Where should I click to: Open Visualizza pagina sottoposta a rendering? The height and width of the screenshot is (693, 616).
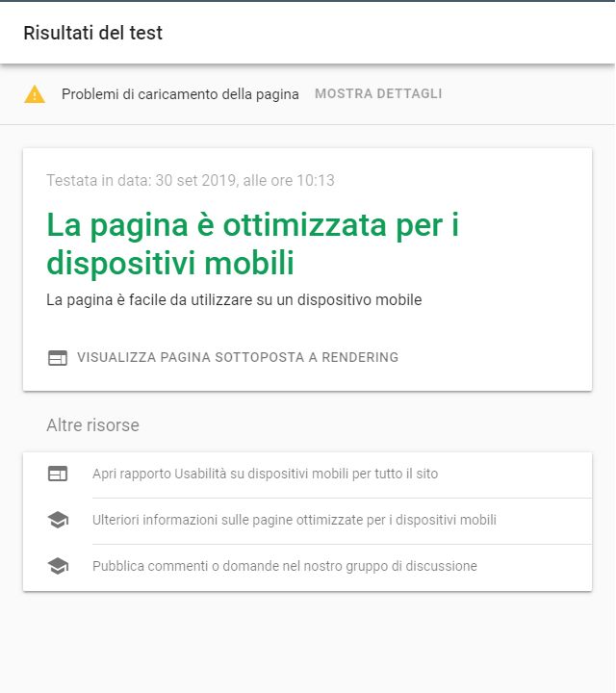pos(238,357)
